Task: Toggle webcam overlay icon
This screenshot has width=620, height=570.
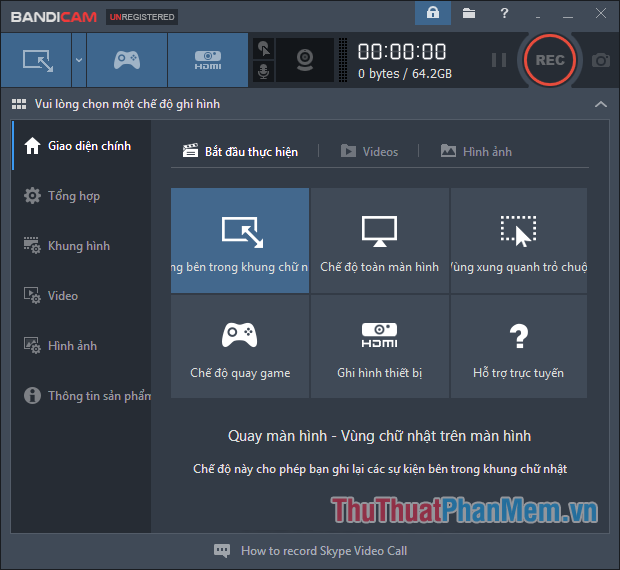Action: pos(304,60)
